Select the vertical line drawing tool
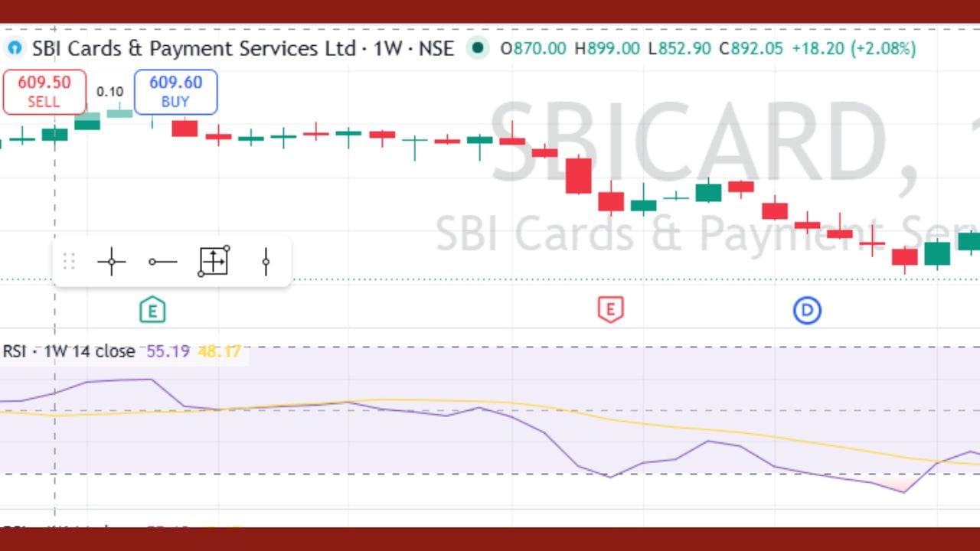 [x=266, y=262]
